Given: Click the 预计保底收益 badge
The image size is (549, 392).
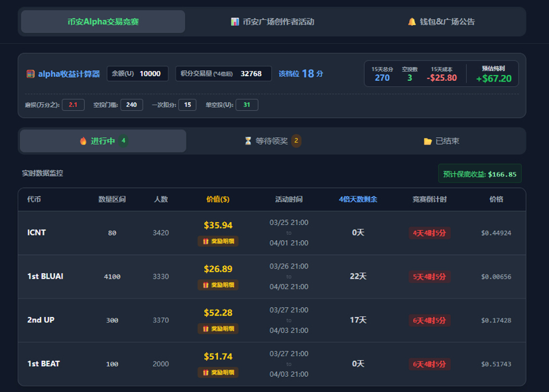Looking at the screenshot, I should pyautogui.click(x=479, y=174).
